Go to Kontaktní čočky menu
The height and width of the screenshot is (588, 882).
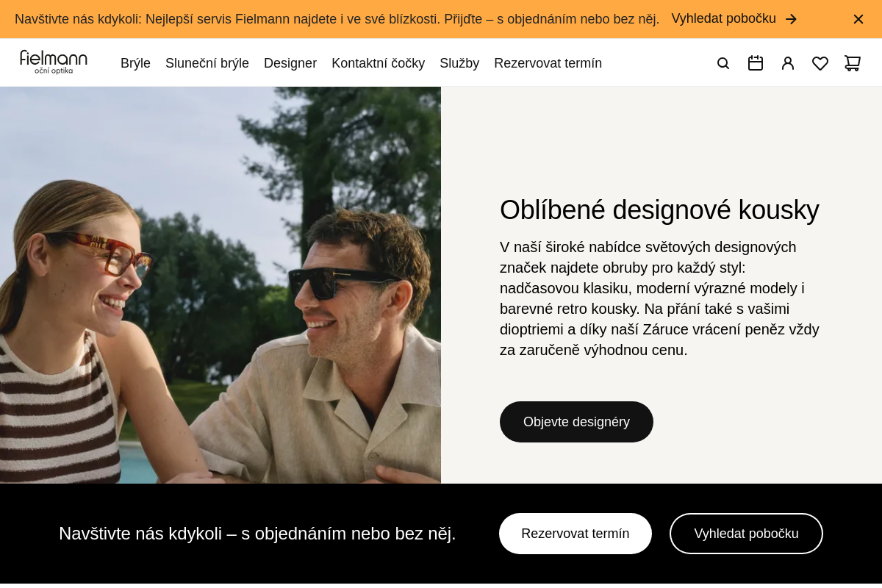point(378,63)
